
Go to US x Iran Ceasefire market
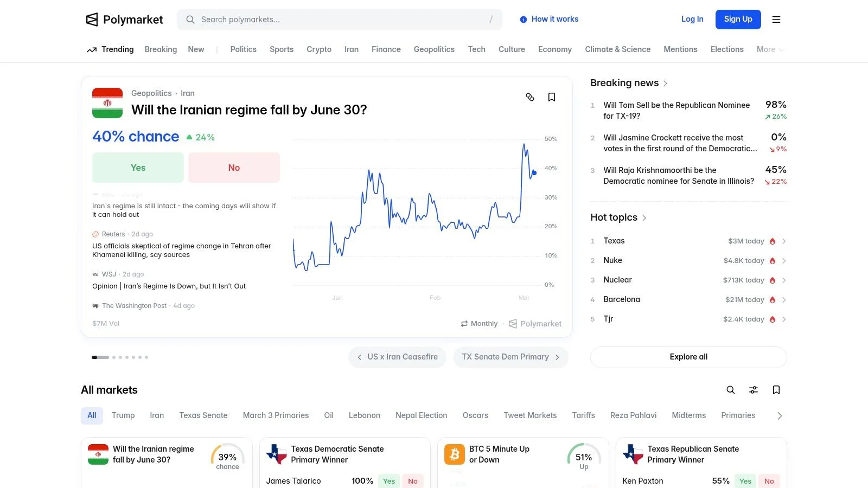pos(397,357)
